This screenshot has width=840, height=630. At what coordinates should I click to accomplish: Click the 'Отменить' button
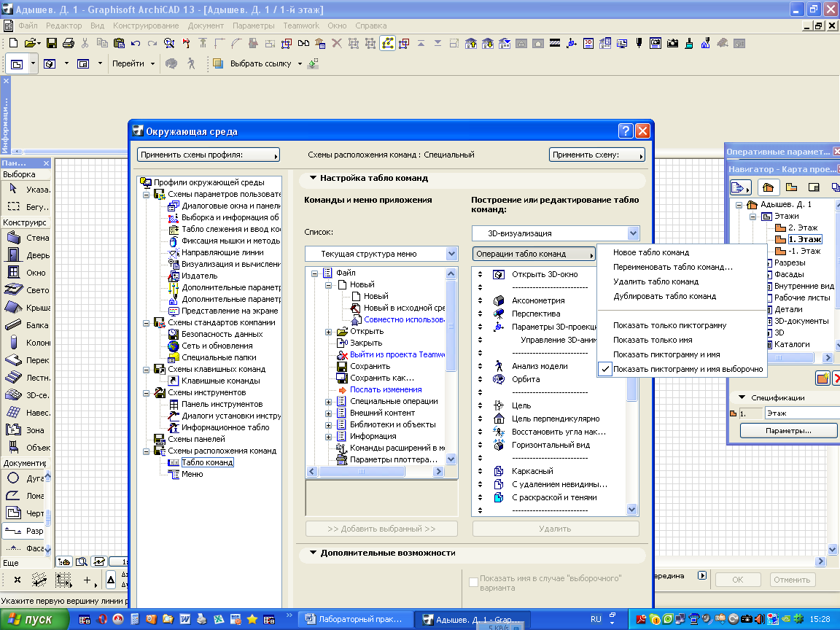point(792,580)
